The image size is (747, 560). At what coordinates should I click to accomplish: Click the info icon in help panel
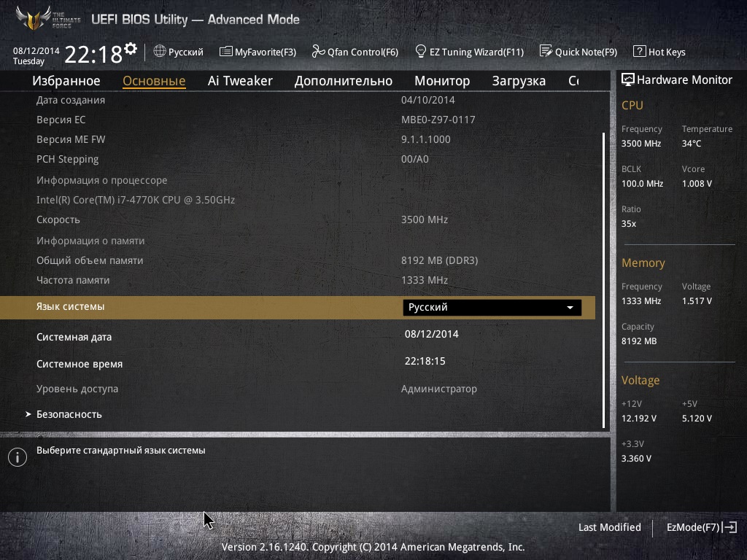(18, 457)
